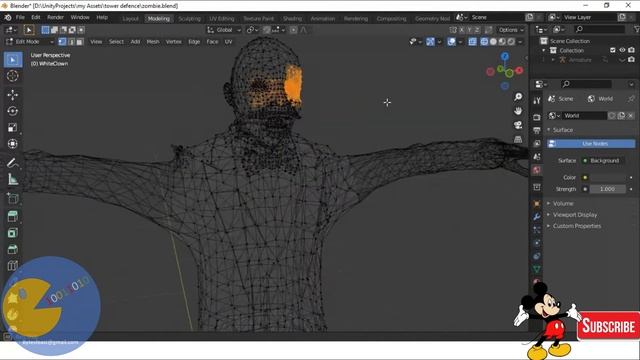Enable vertex select mode
Viewport: 640px width, 360px height.
click(x=62, y=42)
